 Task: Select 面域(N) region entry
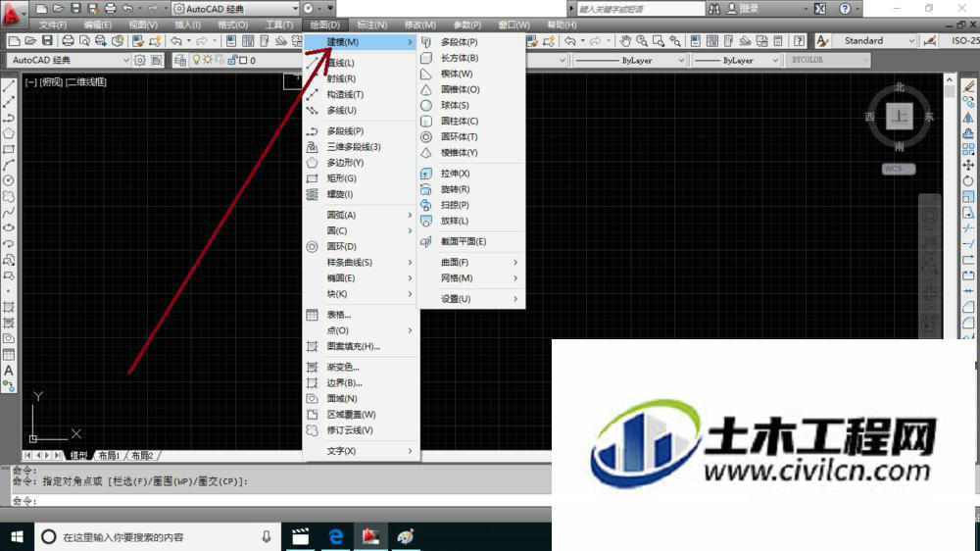pos(361,398)
